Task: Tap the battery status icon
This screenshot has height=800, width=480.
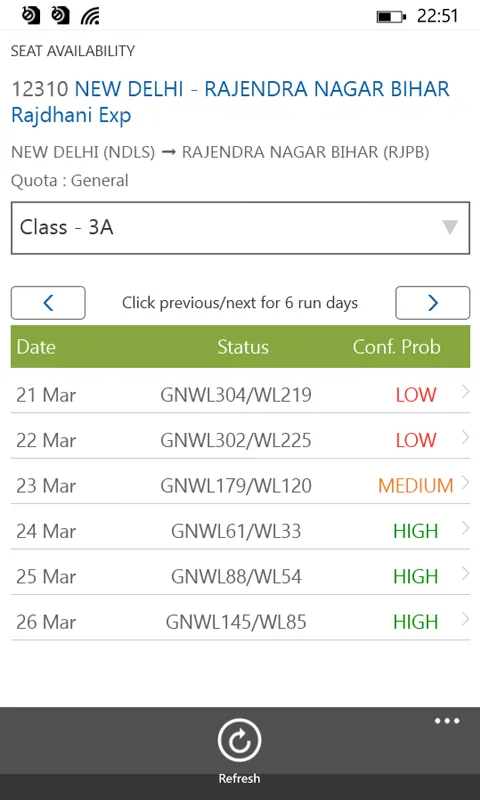Action: [x=391, y=17]
